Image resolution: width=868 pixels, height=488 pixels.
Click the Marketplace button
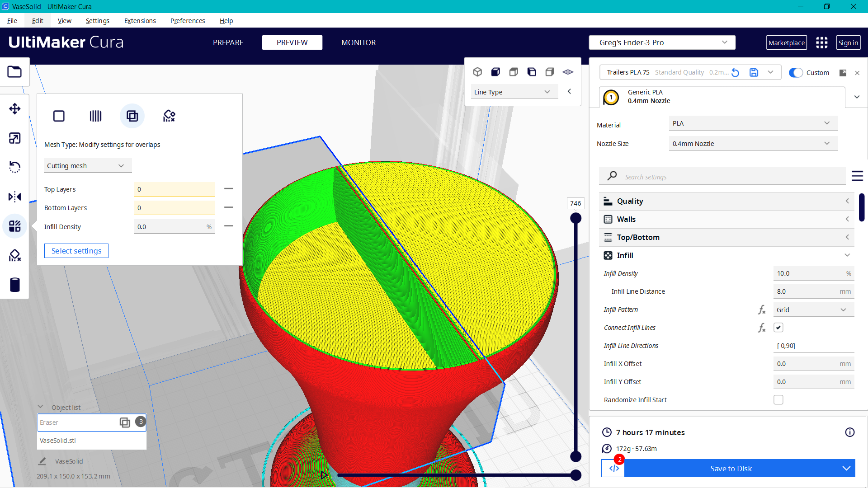(786, 43)
